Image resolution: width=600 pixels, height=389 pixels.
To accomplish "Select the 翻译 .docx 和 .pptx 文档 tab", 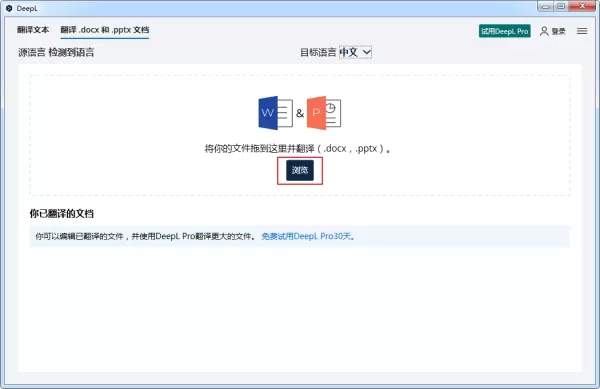I will [105, 30].
